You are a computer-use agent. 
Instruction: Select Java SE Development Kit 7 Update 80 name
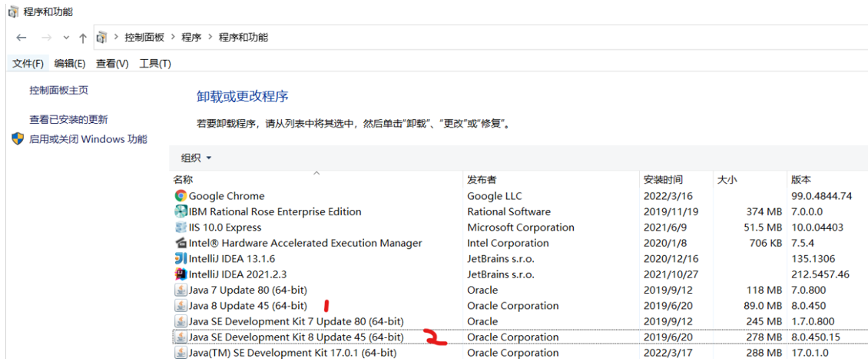pos(297,321)
